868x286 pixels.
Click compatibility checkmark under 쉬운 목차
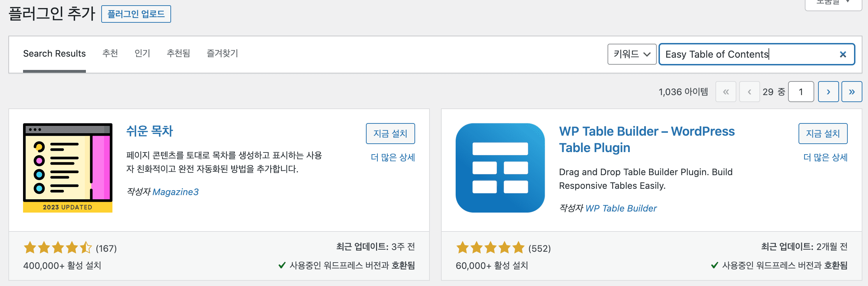pos(282,265)
